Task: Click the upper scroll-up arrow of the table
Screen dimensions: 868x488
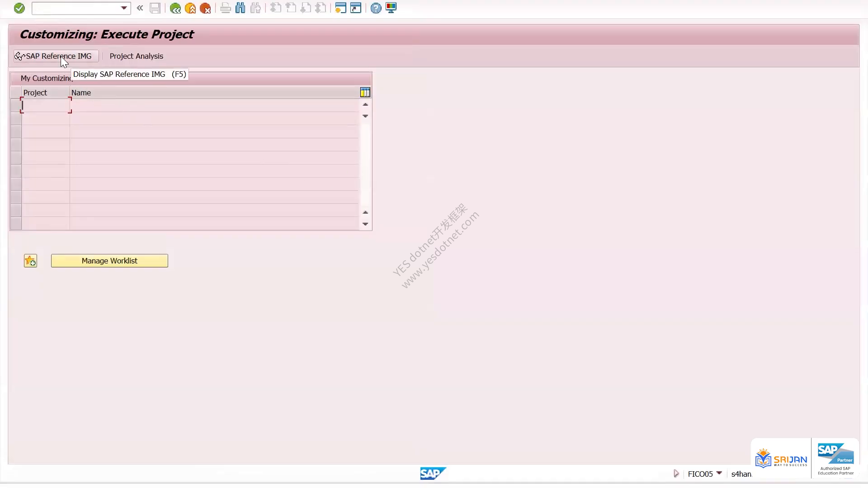Action: (x=365, y=104)
